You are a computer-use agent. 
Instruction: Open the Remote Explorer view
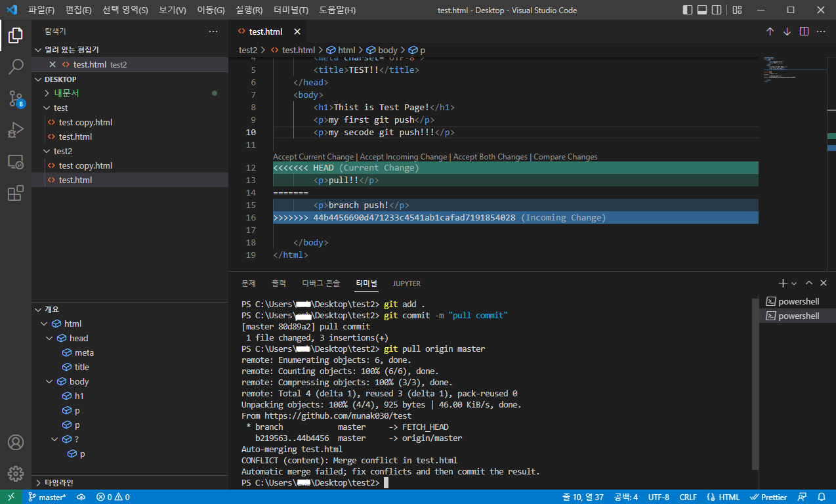click(x=16, y=162)
